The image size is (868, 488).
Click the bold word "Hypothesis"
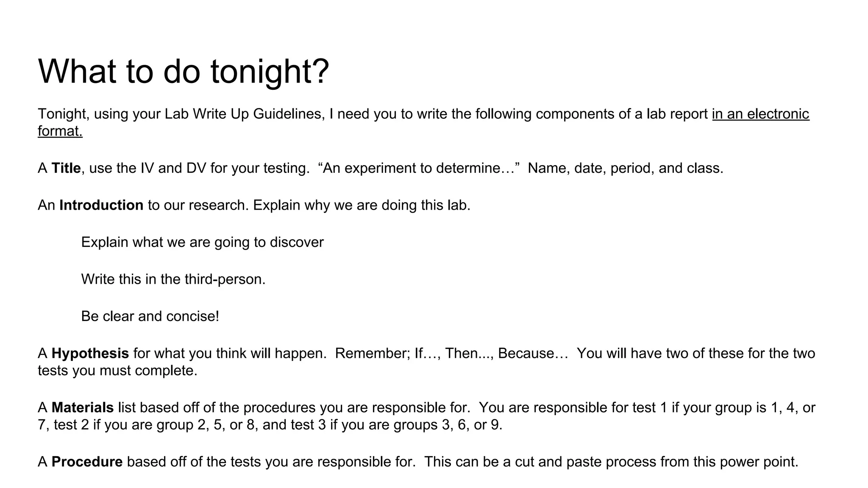tap(90, 353)
